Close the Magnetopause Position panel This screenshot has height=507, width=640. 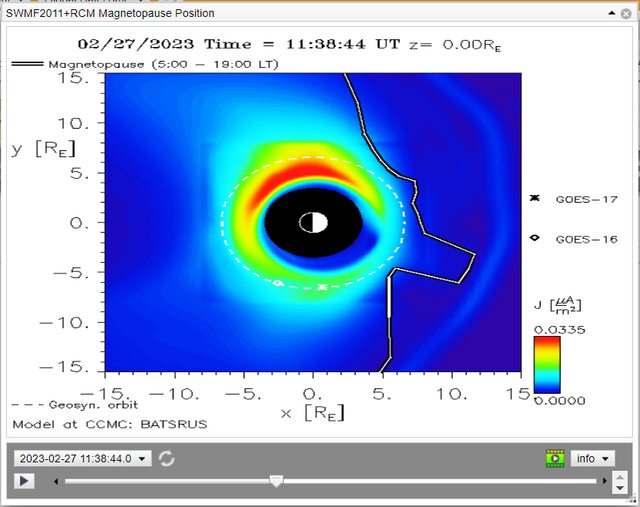pyautogui.click(x=626, y=14)
